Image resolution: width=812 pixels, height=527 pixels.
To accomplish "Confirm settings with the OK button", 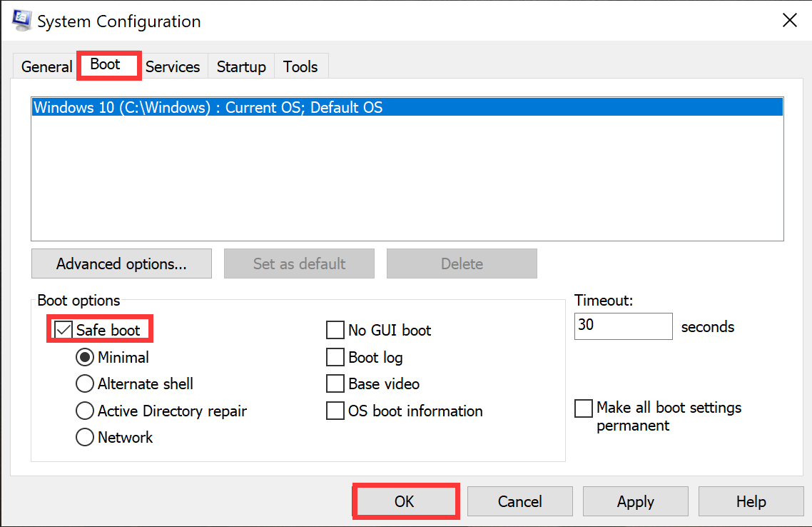I will tap(405, 501).
